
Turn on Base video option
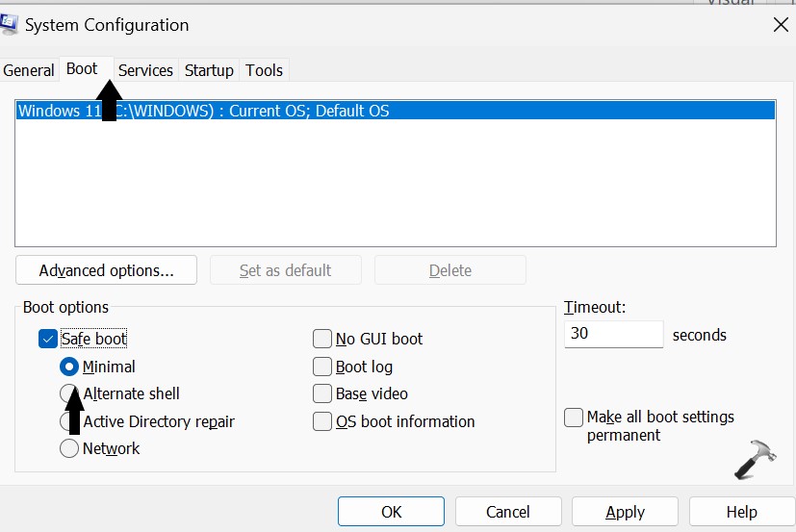point(322,393)
